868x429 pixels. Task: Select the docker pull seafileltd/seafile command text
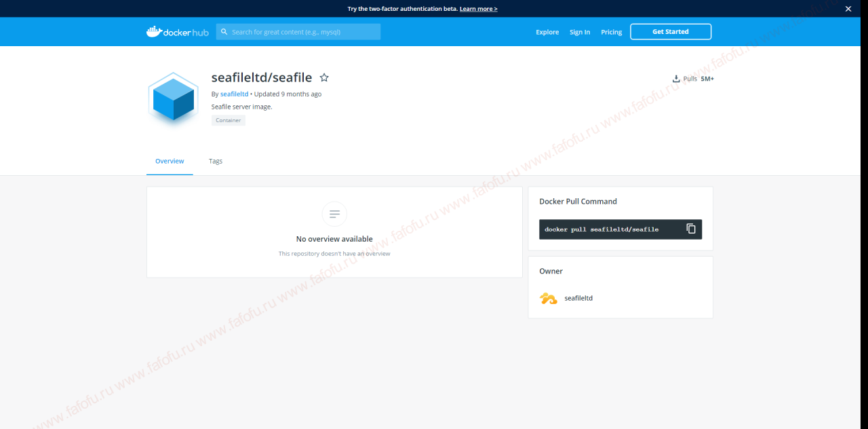pyautogui.click(x=601, y=229)
